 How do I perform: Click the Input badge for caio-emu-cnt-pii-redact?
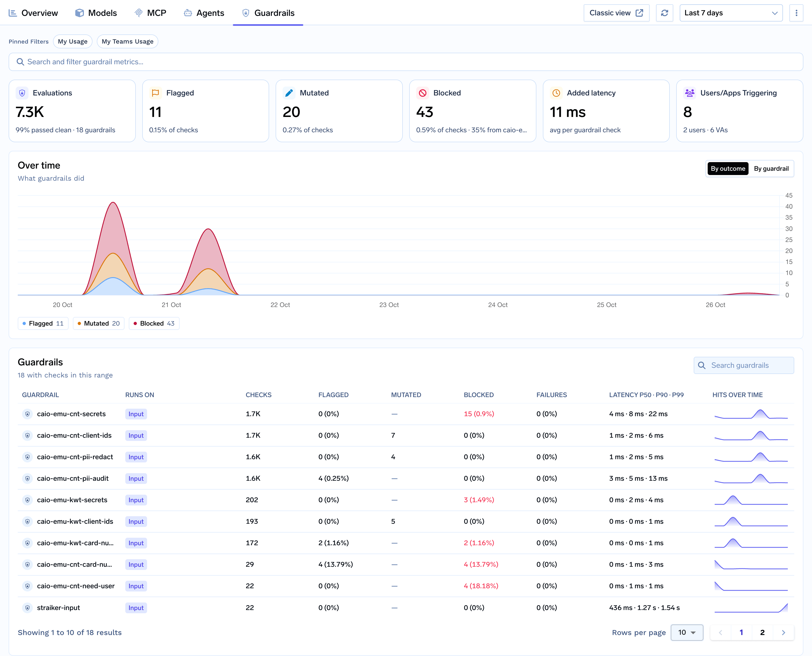coord(136,457)
